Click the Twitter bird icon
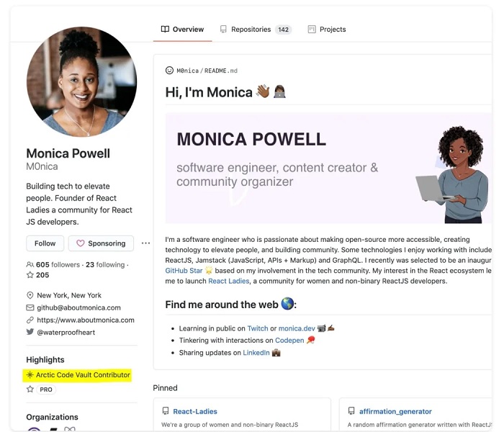504x432 pixels. coord(30,332)
